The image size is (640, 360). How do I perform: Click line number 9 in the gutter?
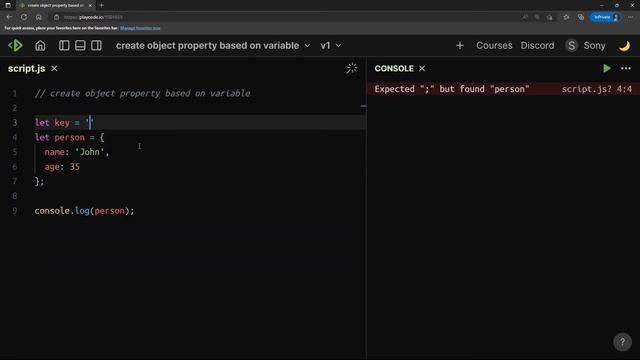pyautogui.click(x=15, y=211)
